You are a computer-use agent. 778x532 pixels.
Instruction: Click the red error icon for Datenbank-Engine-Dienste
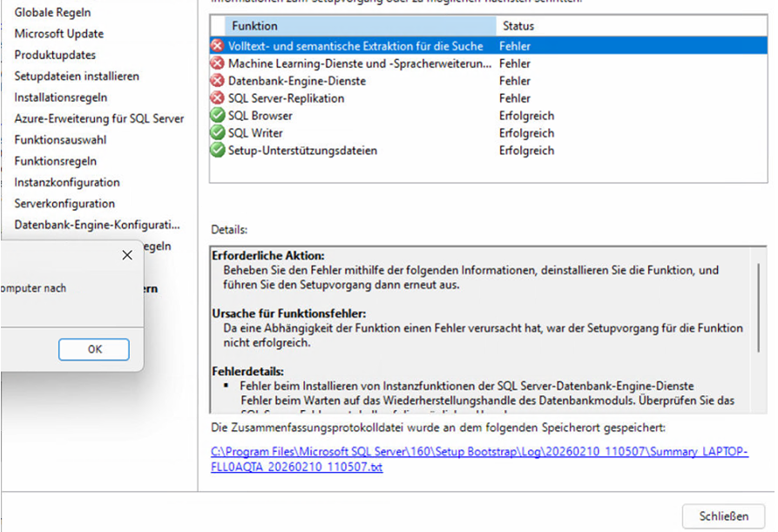[218, 81]
